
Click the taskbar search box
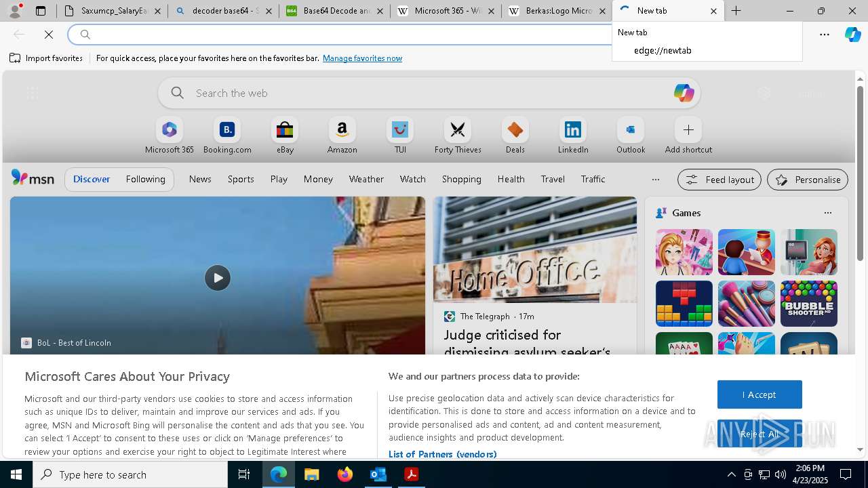(x=130, y=474)
